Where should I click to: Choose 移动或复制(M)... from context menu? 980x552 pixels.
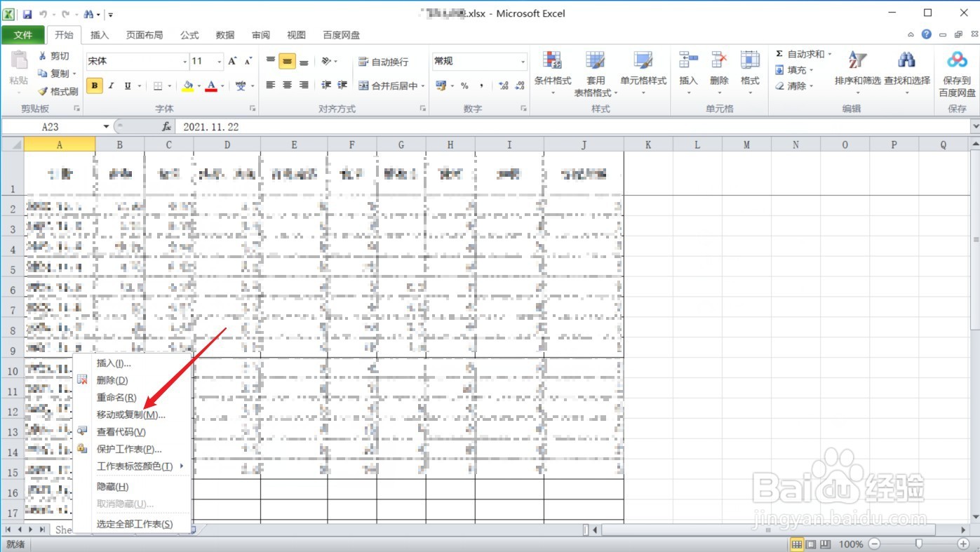(132, 415)
